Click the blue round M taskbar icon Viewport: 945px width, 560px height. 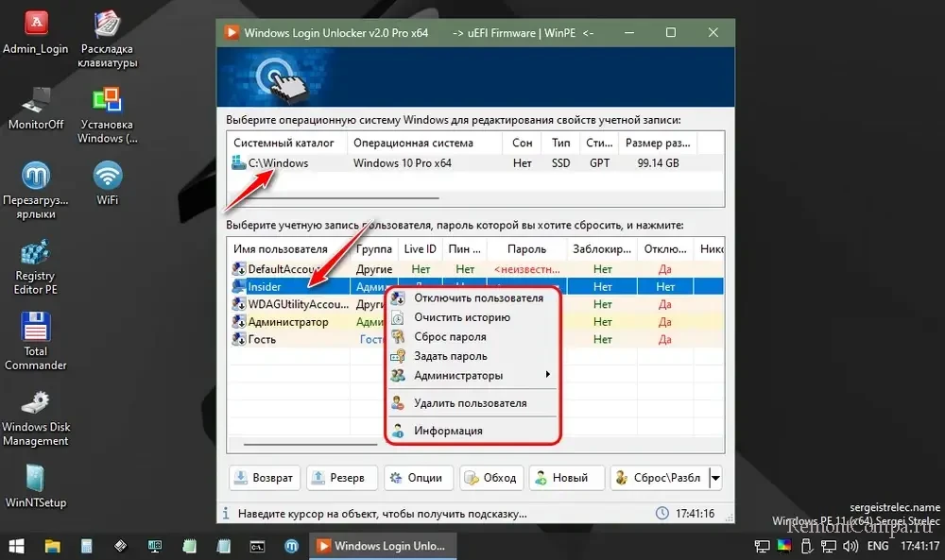click(x=292, y=546)
